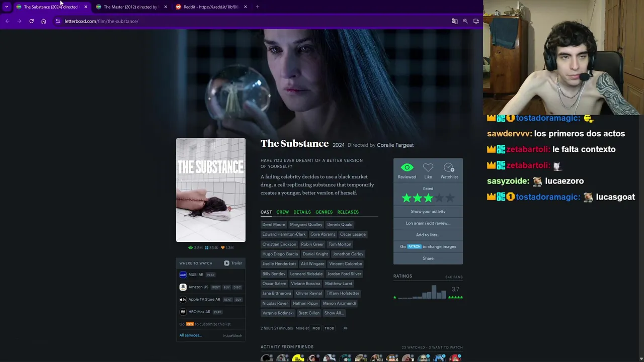
Task: Click the browser back arrow
Action: click(x=7, y=21)
